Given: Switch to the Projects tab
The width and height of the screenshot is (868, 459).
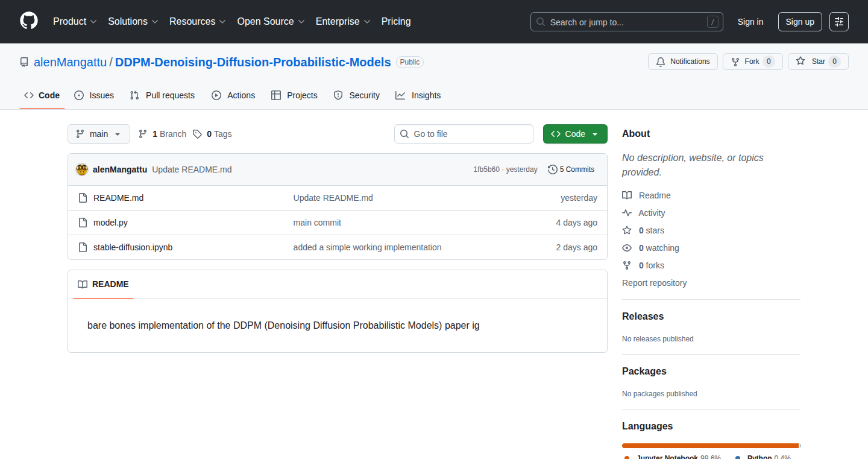Looking at the screenshot, I should coord(294,95).
